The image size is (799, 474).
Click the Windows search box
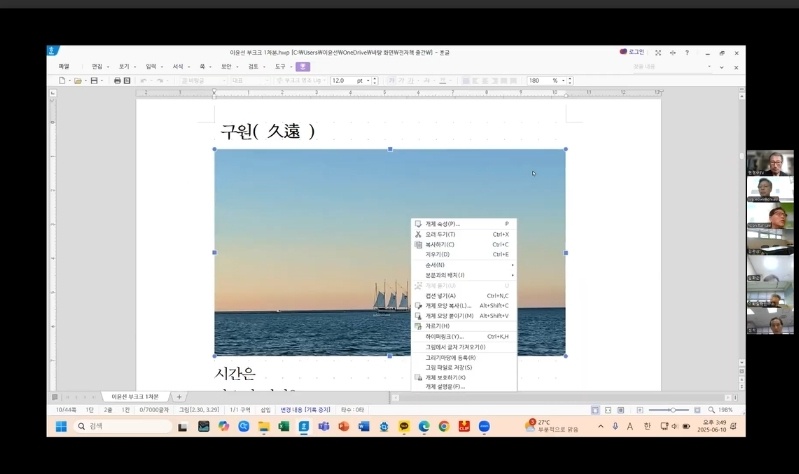(120, 426)
